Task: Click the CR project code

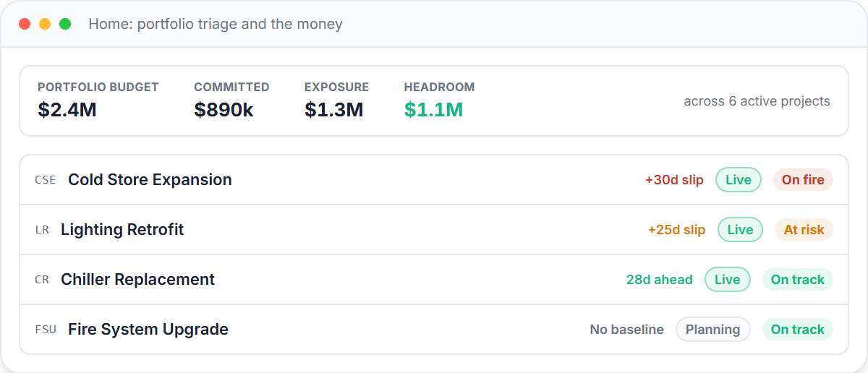Action: pyautogui.click(x=42, y=280)
